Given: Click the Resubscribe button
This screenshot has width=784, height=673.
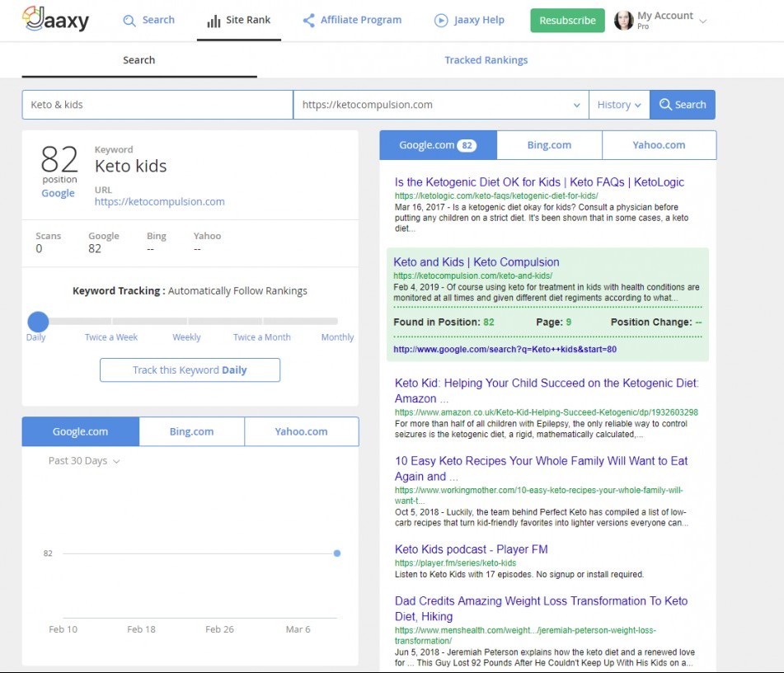Looking at the screenshot, I should point(567,21).
